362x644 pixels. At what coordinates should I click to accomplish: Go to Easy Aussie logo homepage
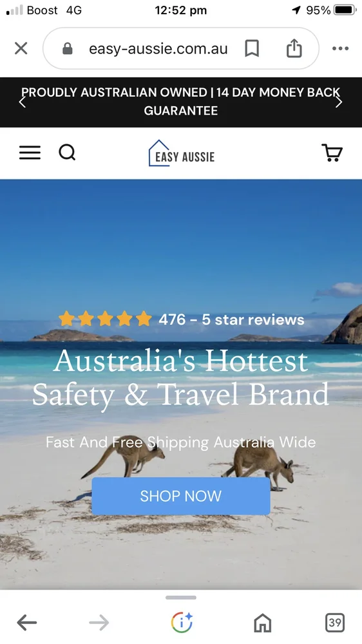point(181,153)
